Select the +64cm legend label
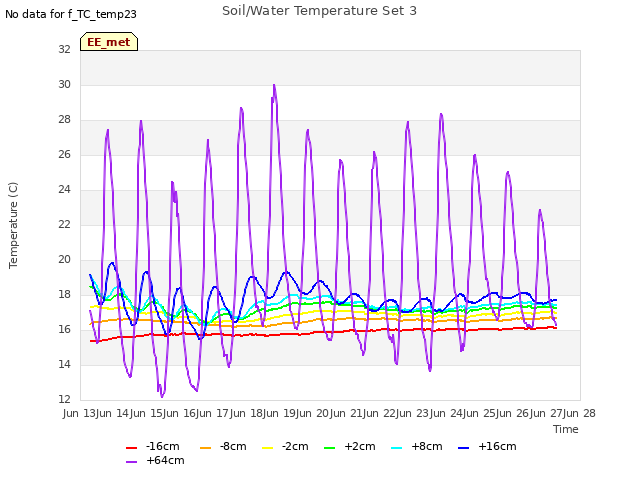640x480 pixels. coord(165,460)
